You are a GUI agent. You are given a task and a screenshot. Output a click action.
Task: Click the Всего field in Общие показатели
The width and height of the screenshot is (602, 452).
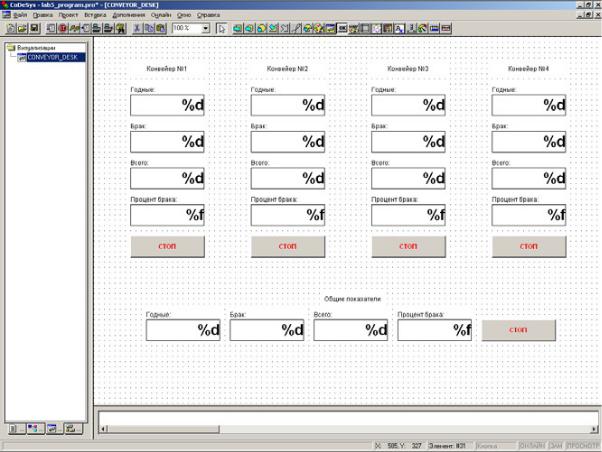[351, 330]
